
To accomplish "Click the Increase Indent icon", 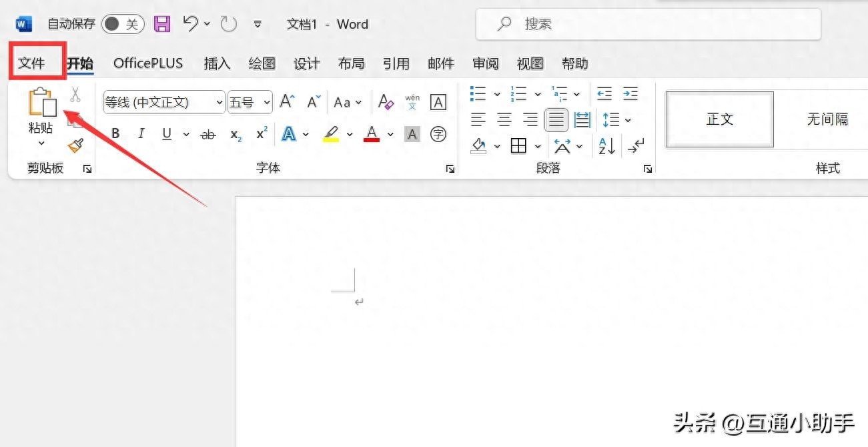I will coord(630,93).
